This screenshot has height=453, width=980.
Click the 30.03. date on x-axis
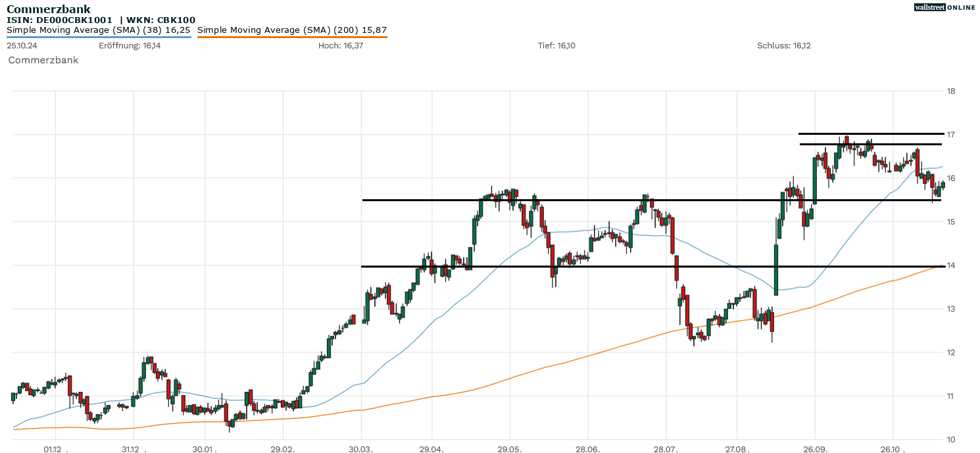[x=360, y=450]
